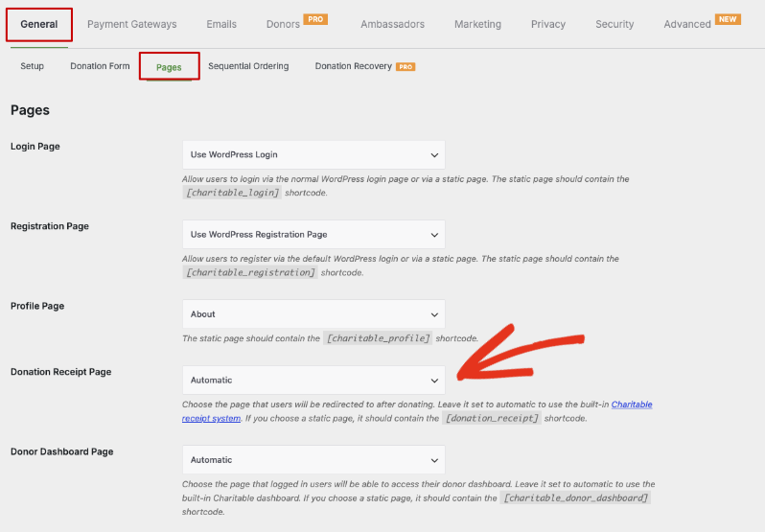Open the Login Page dropdown
The image size is (765, 532).
313,154
